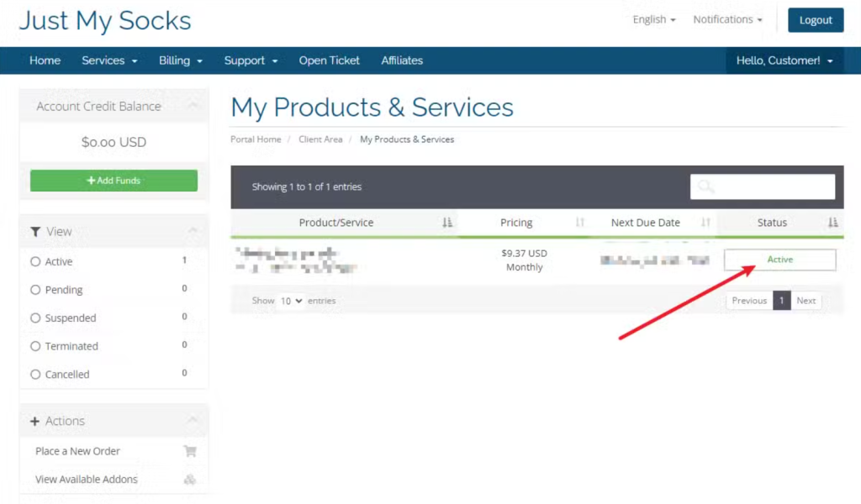
Task: Click the cubes icon beside View Available Addons
Action: (190, 480)
